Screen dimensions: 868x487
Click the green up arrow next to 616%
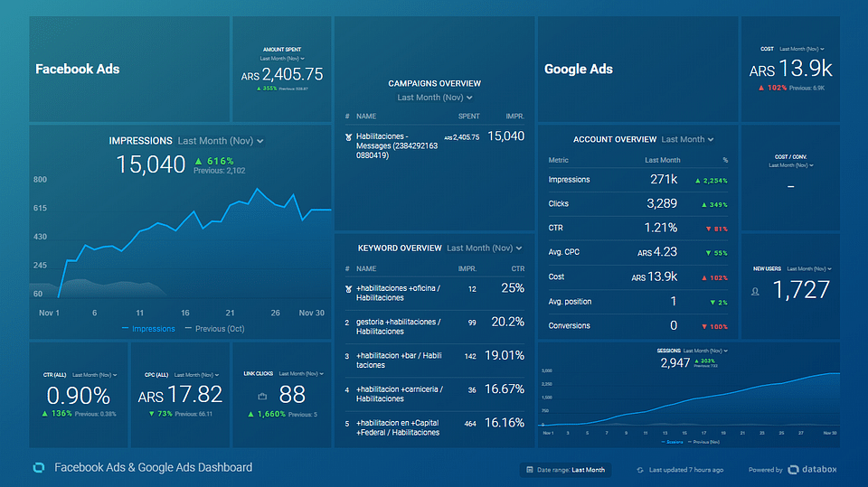tap(198, 161)
